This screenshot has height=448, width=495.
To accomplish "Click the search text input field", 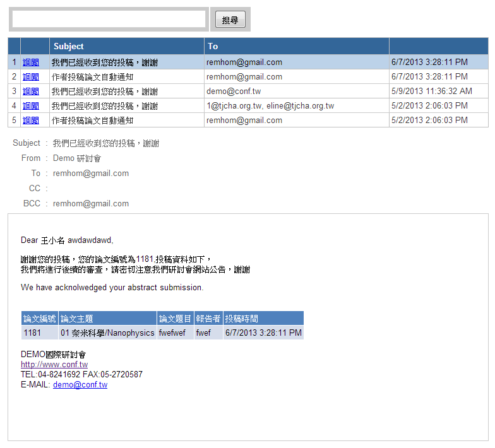I will [109, 20].
